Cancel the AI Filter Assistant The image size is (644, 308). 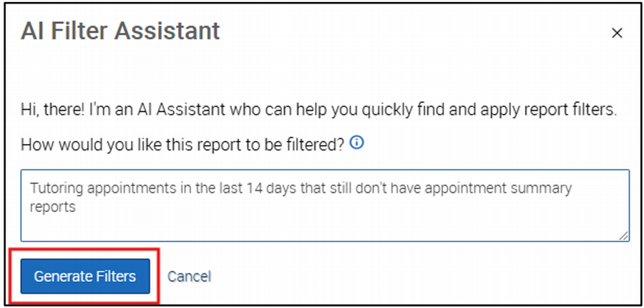(190, 276)
